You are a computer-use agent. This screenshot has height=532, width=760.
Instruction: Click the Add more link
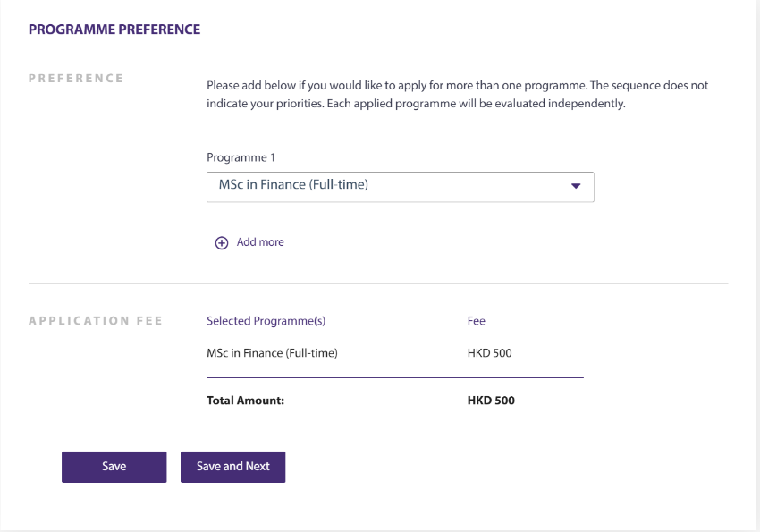(x=260, y=242)
